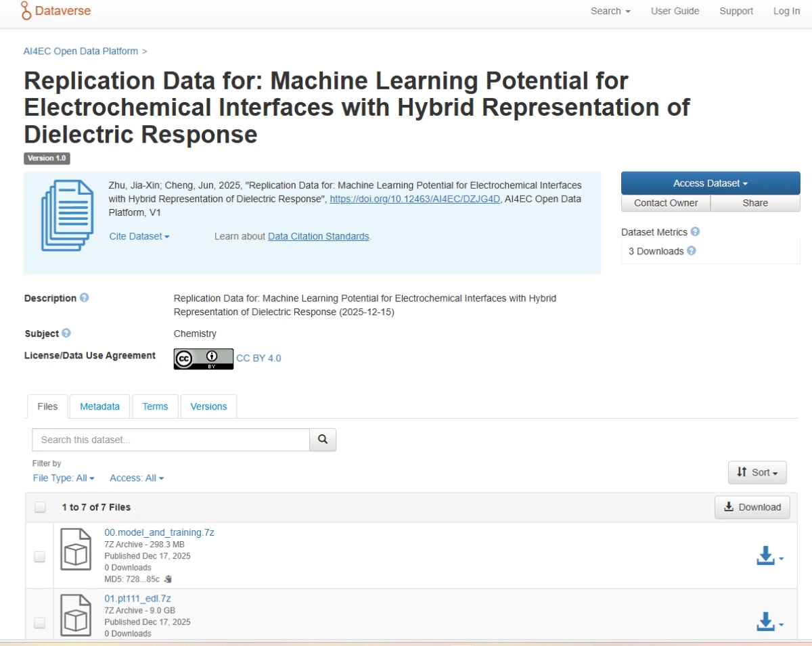Click the Search this dataset field

171,440
